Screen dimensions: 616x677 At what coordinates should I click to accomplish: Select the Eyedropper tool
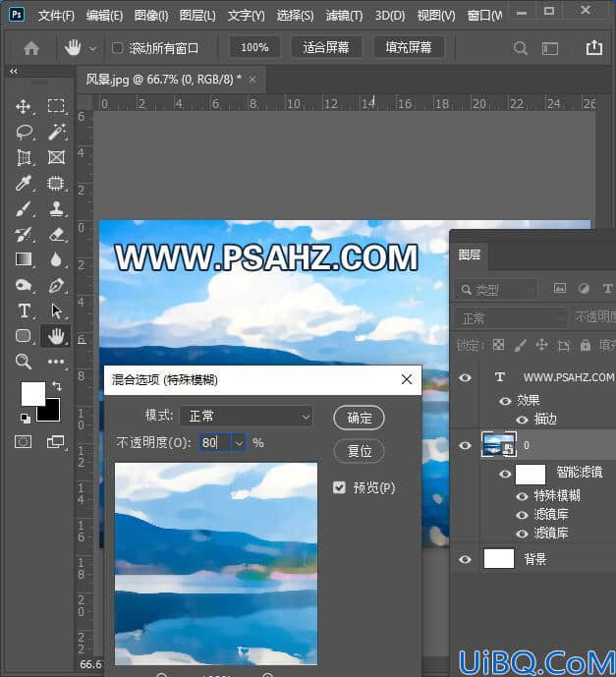(x=23, y=184)
